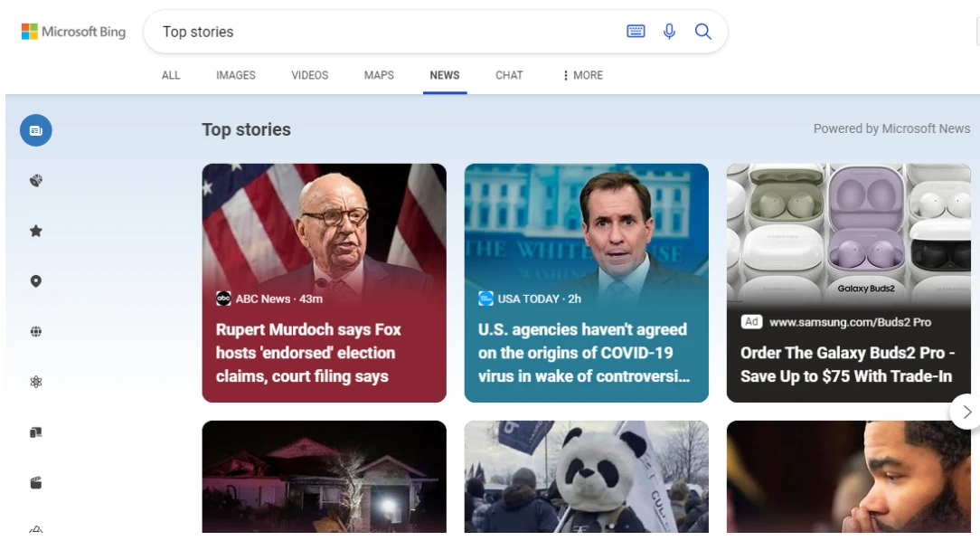This screenshot has width=980, height=541.
Task: Open the globe world news icon
Action: [36, 332]
